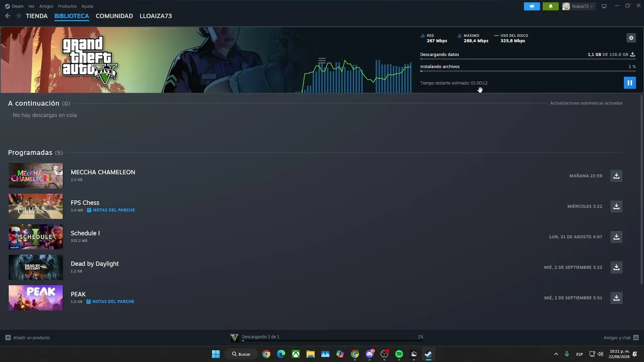Click the Dead by Daylight thumbnail

pyautogui.click(x=36, y=267)
